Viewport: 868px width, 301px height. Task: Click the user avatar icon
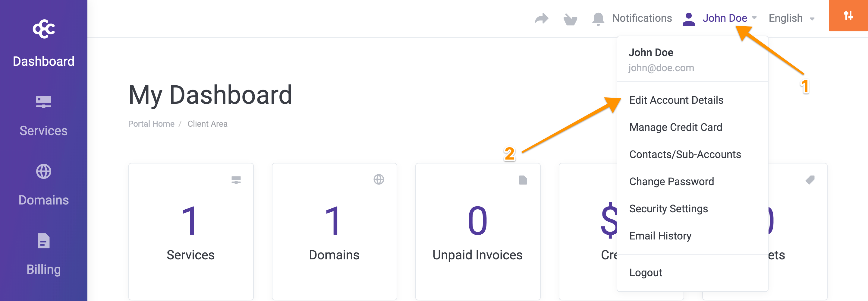(688, 19)
